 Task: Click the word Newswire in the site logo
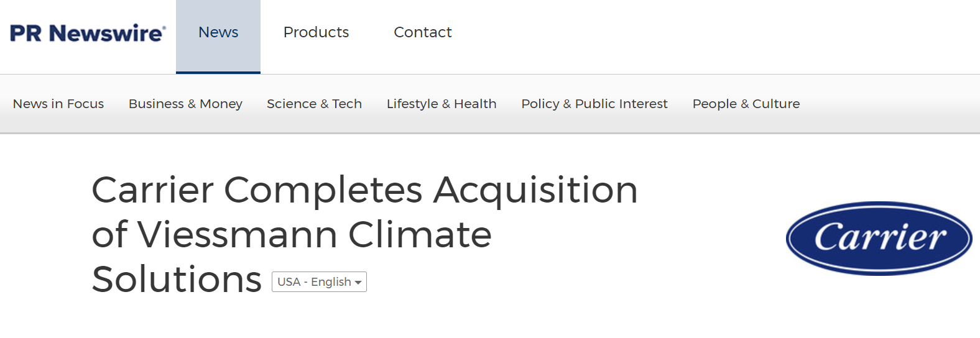[107, 33]
